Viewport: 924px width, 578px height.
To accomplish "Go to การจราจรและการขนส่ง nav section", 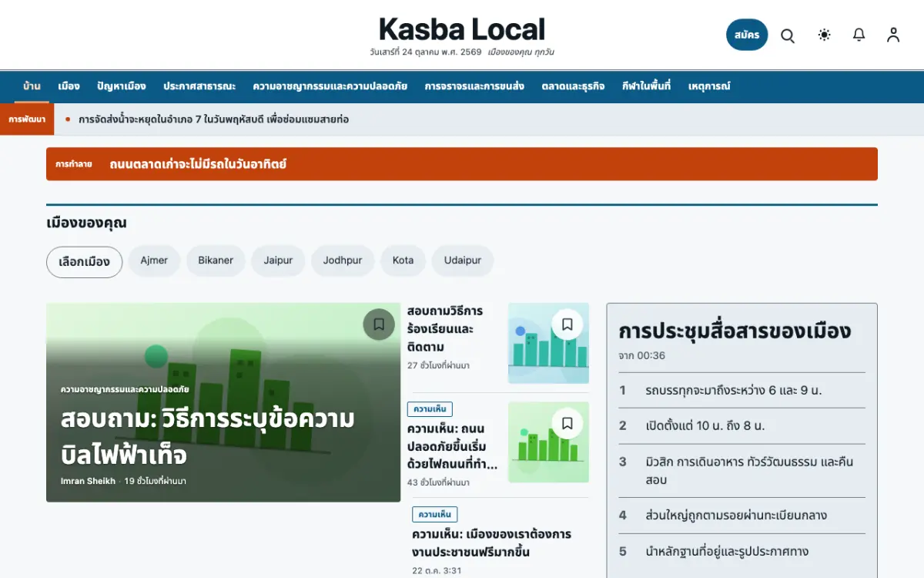I will (x=474, y=86).
